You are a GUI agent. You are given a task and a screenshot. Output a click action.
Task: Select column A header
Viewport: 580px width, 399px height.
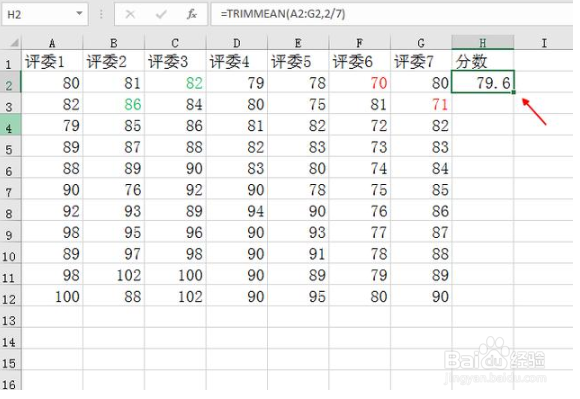click(x=52, y=43)
